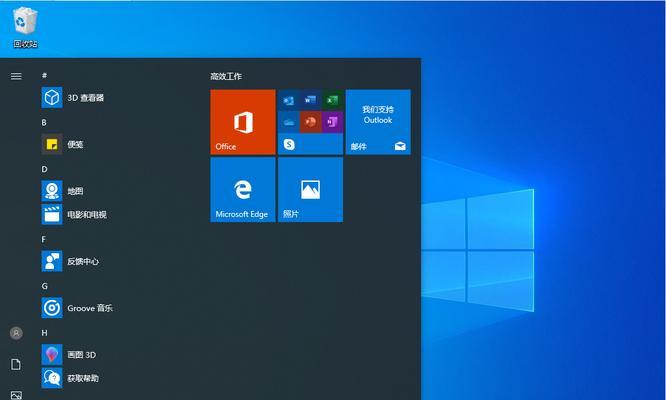Expand the Start menu hamburger navigation
666x400 pixels.
point(16,75)
